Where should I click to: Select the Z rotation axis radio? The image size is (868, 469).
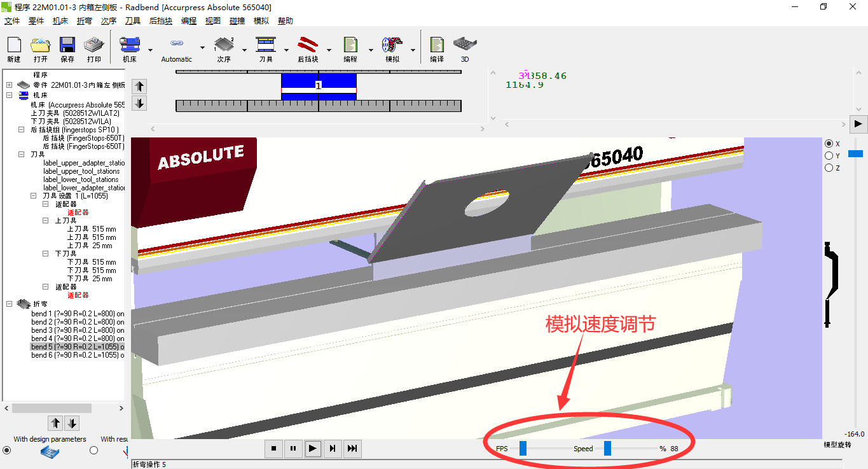pos(829,168)
